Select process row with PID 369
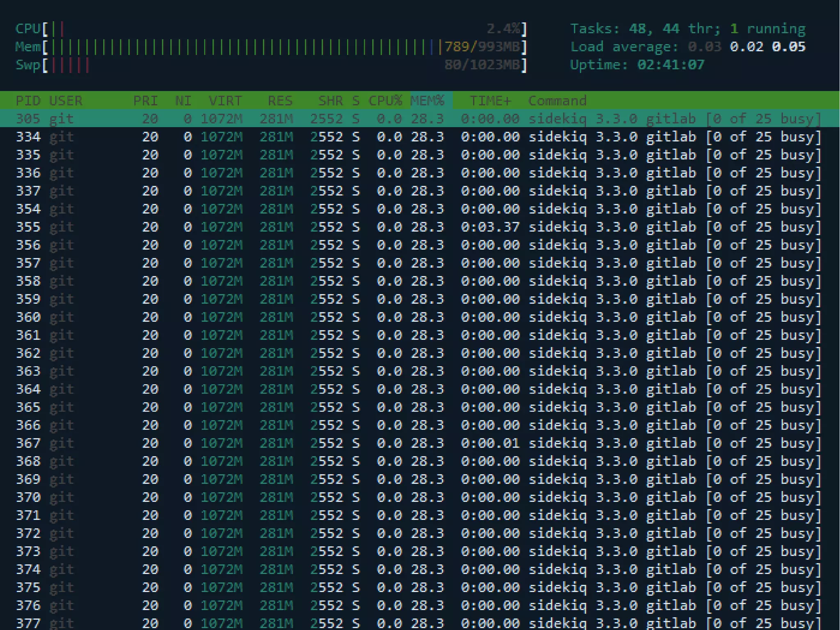The height and width of the screenshot is (630, 840). point(420,479)
